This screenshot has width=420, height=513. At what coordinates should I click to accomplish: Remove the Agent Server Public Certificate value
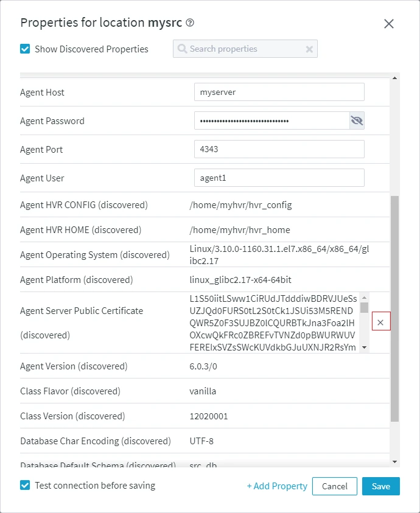pos(381,321)
